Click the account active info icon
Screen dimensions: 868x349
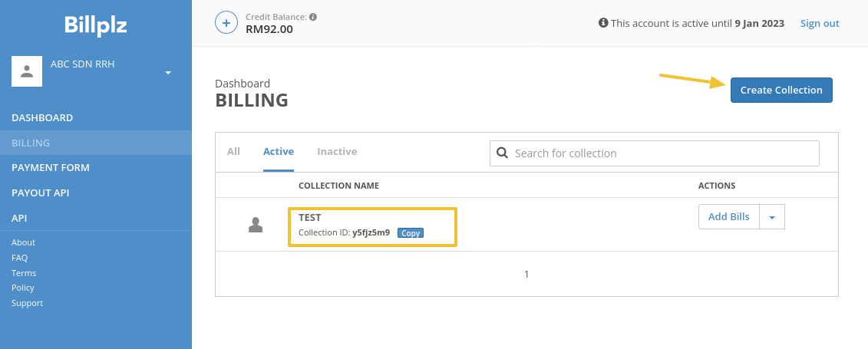(603, 23)
